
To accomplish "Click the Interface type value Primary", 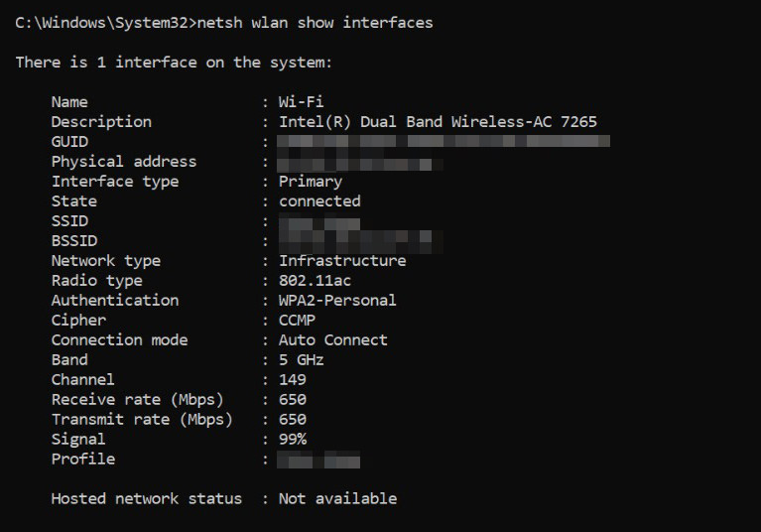I will coord(311,182).
